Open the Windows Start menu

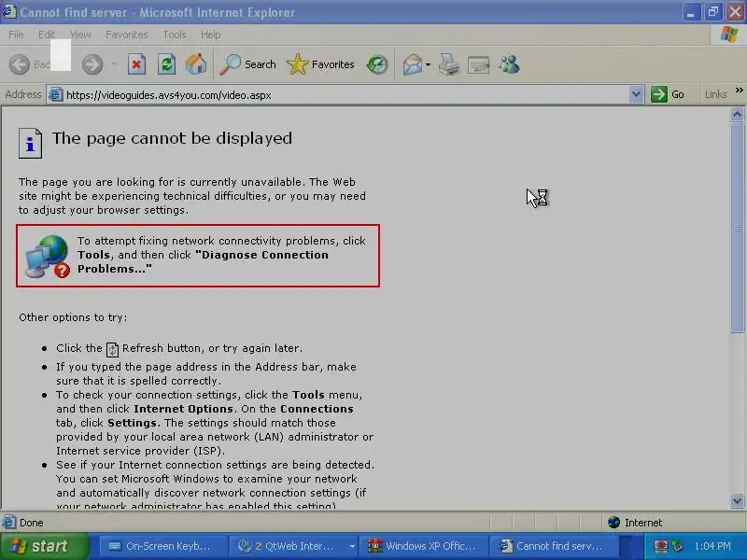pos(44,546)
